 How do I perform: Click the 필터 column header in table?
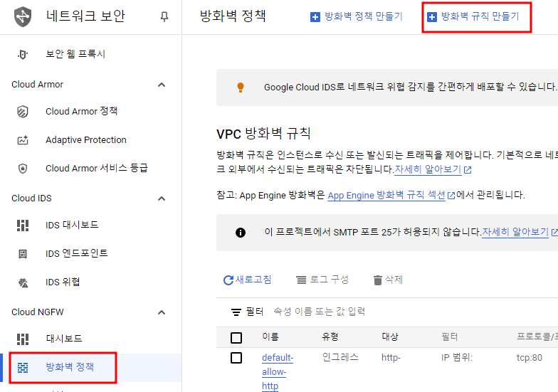point(450,337)
